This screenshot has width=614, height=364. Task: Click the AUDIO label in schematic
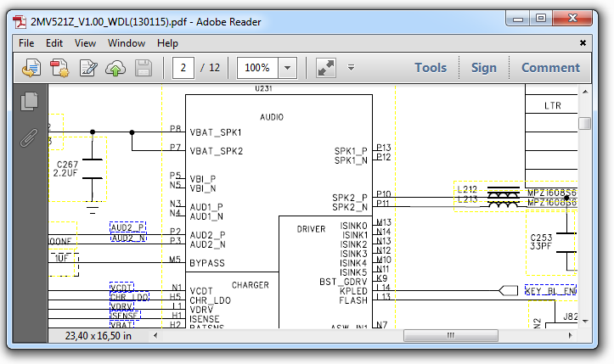click(272, 117)
